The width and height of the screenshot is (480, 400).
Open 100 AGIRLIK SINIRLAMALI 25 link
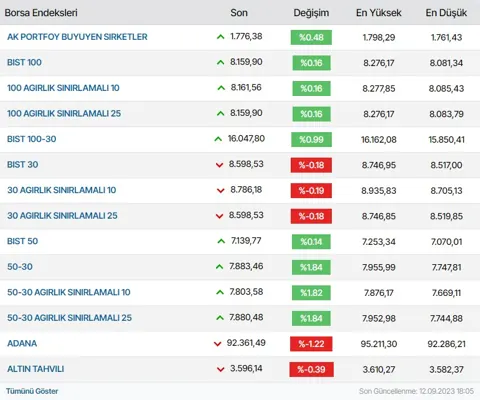[64, 113]
